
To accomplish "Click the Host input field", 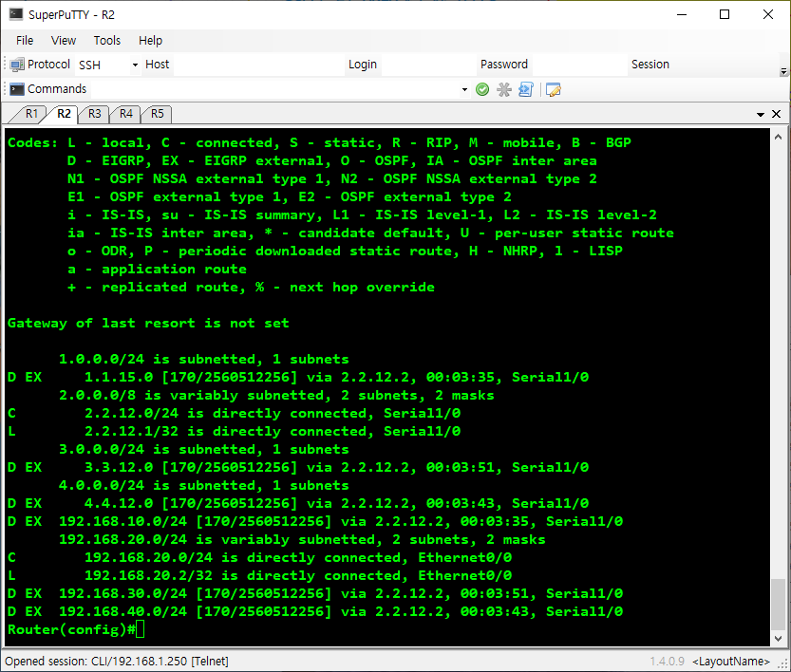I will click(x=259, y=65).
